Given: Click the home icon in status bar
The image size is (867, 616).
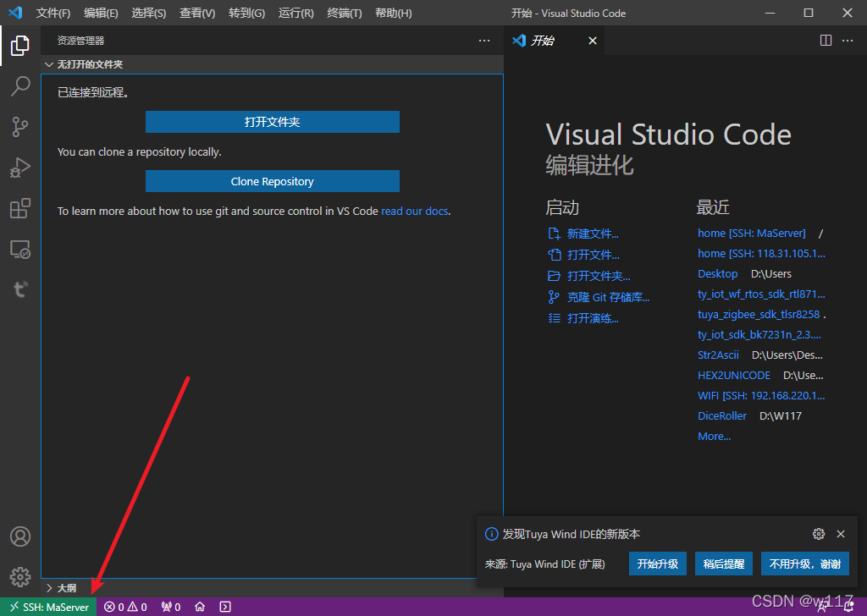Looking at the screenshot, I should (x=200, y=607).
